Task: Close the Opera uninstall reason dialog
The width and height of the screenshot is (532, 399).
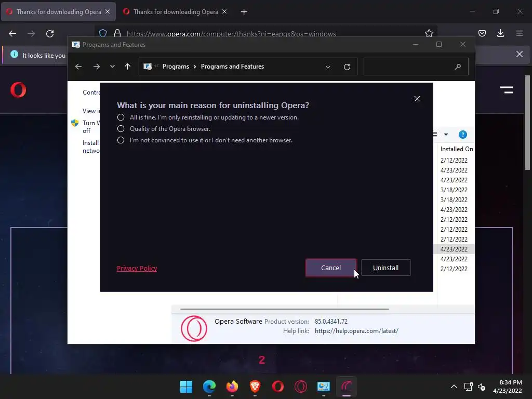Action: coord(417,99)
